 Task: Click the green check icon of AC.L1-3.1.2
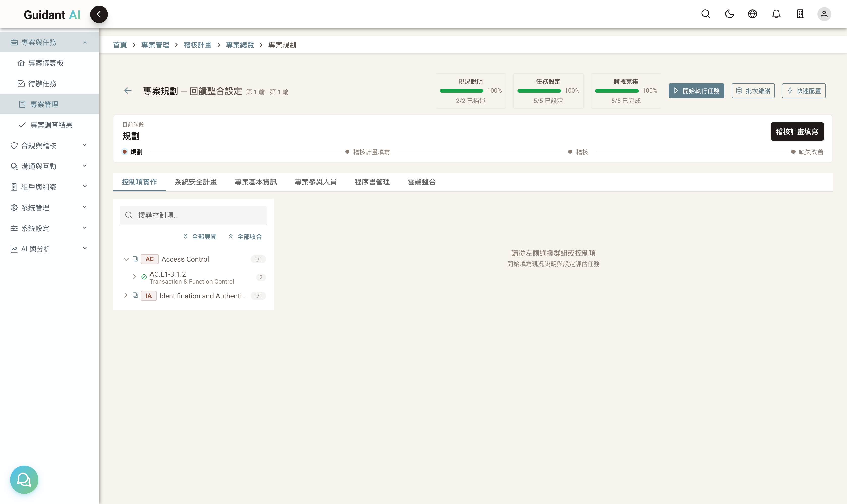[x=144, y=277]
